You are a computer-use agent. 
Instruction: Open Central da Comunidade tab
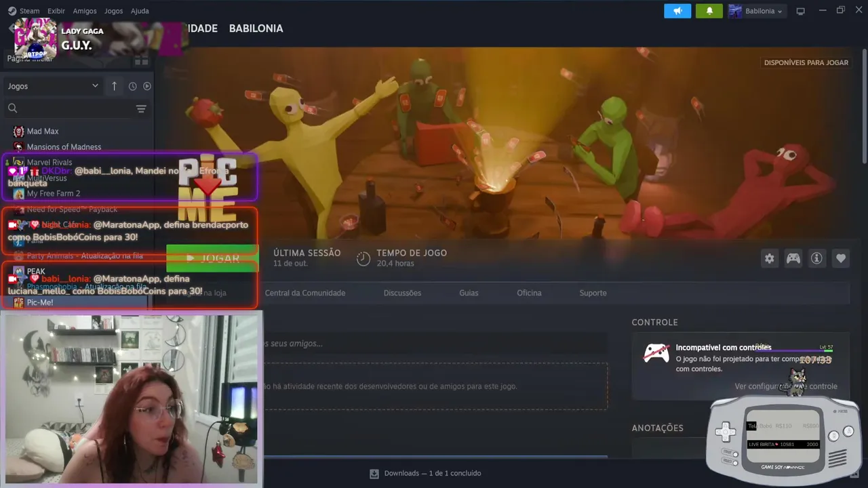click(x=305, y=293)
